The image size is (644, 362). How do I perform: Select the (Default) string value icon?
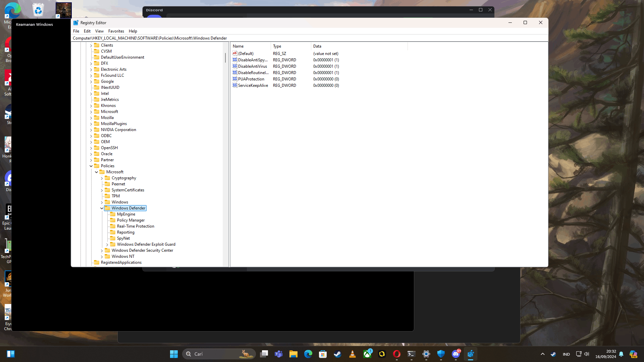click(235, 54)
